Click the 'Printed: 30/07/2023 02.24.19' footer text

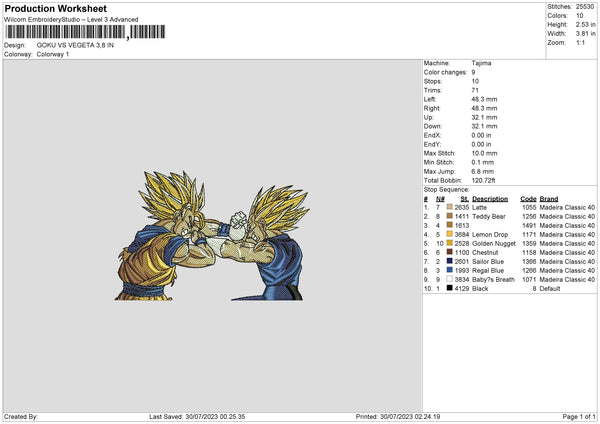[398, 417]
